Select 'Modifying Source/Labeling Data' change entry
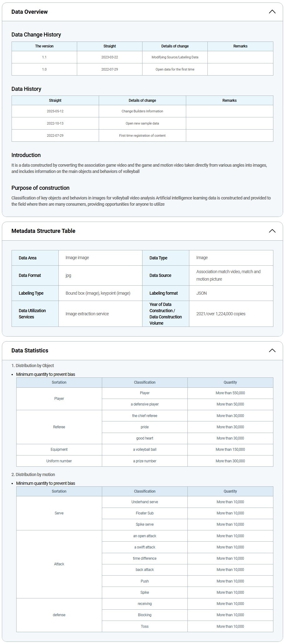 (x=175, y=57)
